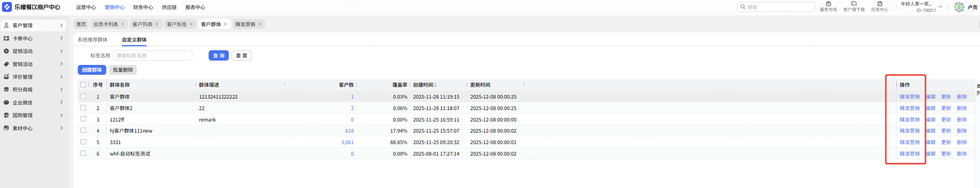Screen dimensions: 980x188
Task: Open the 任务中心 task icon
Action: 879,4
